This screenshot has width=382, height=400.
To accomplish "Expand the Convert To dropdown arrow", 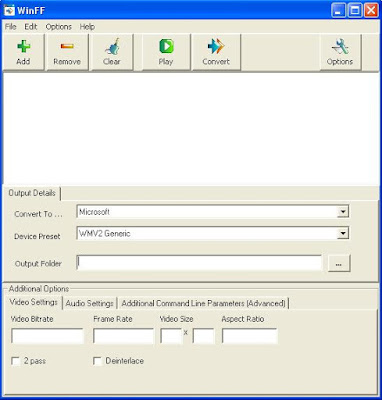I will point(342,212).
